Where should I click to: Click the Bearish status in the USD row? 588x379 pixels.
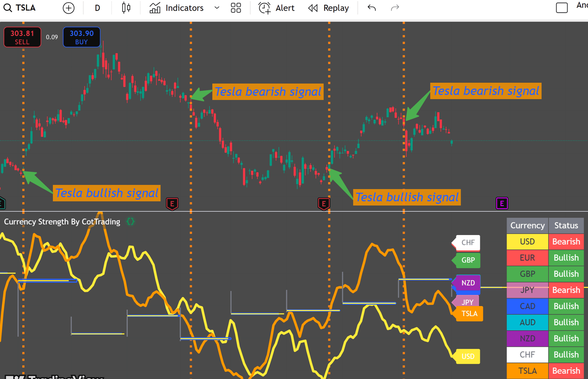coord(566,242)
